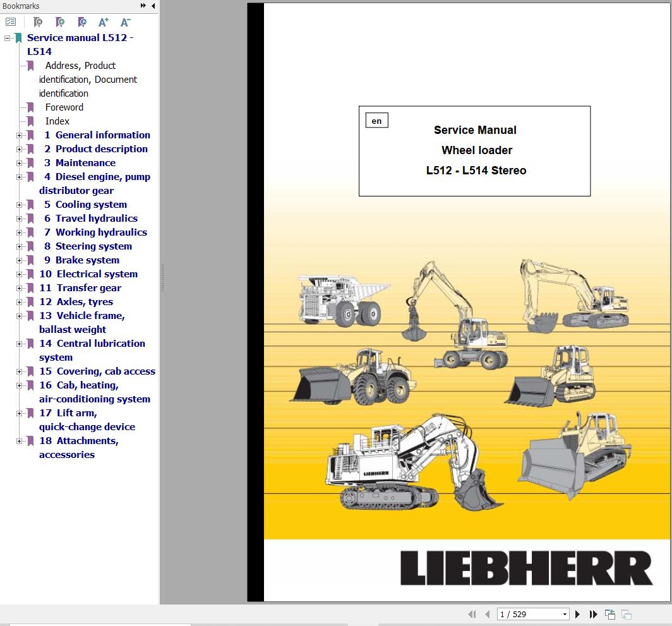This screenshot has width=672, height=626.
Task: Click the previous view icon
Action: (x=610, y=614)
